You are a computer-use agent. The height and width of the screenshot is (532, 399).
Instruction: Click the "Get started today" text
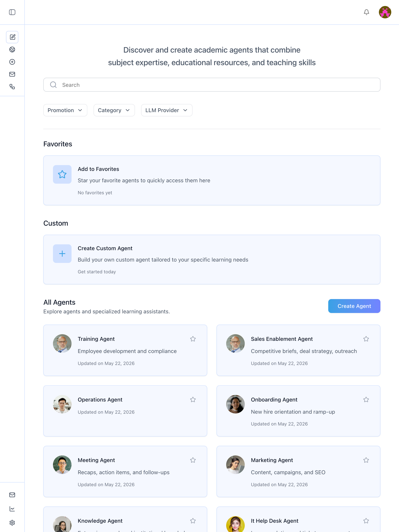[97, 272]
